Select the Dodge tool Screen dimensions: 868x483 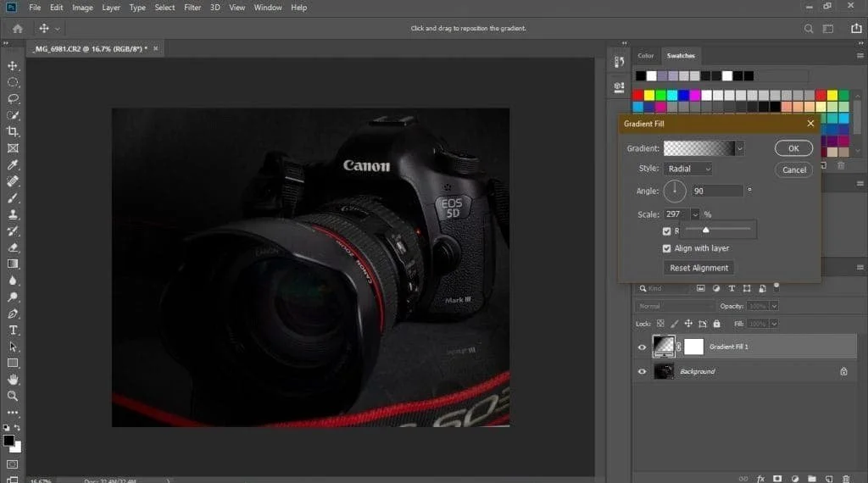(13, 297)
